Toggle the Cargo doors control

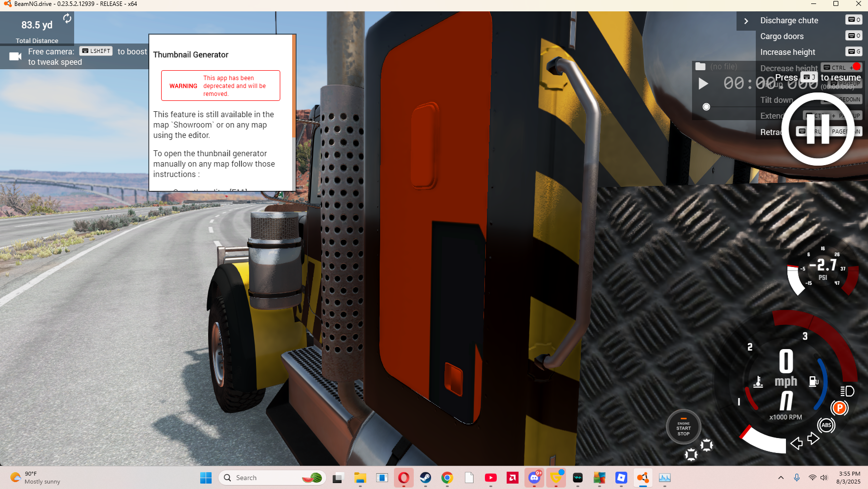point(782,36)
